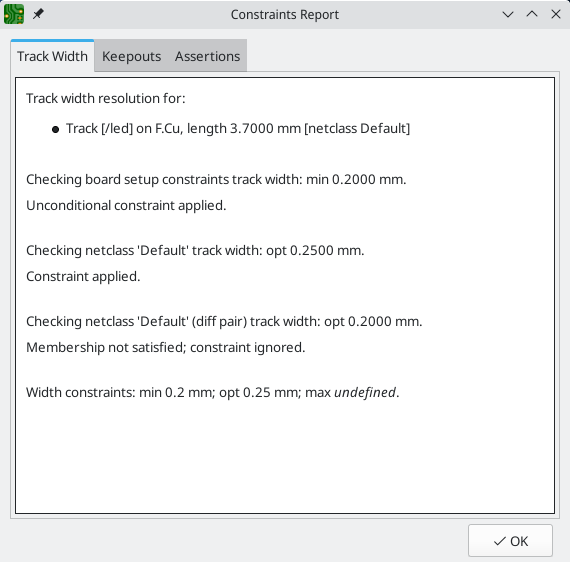This screenshot has height=562, width=570.
Task: Click 'Membership not satisfied; constraint ignored.' text
Action: [166, 348]
